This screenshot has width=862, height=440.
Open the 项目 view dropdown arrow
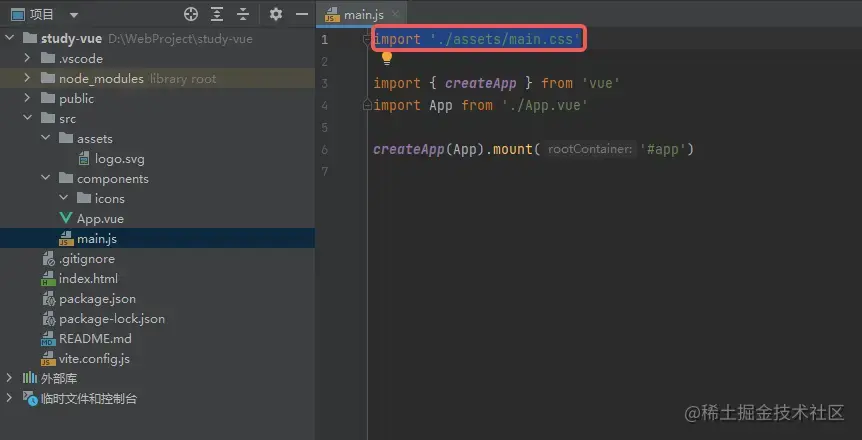pyautogui.click(x=74, y=15)
